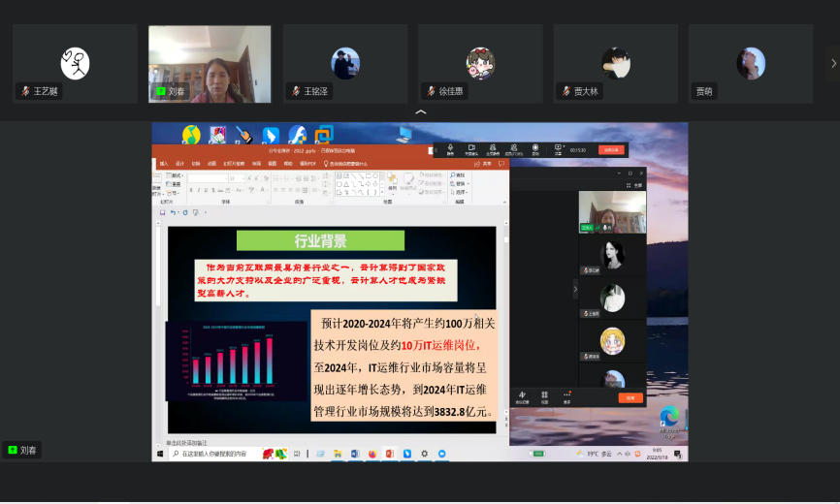
Task: Open the PowerPoint Insert tab
Action: 164,164
